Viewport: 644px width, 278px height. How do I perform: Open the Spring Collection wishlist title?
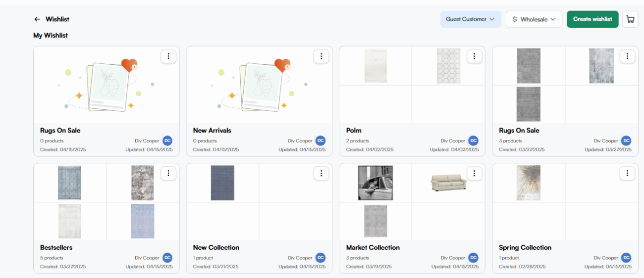tap(525, 247)
